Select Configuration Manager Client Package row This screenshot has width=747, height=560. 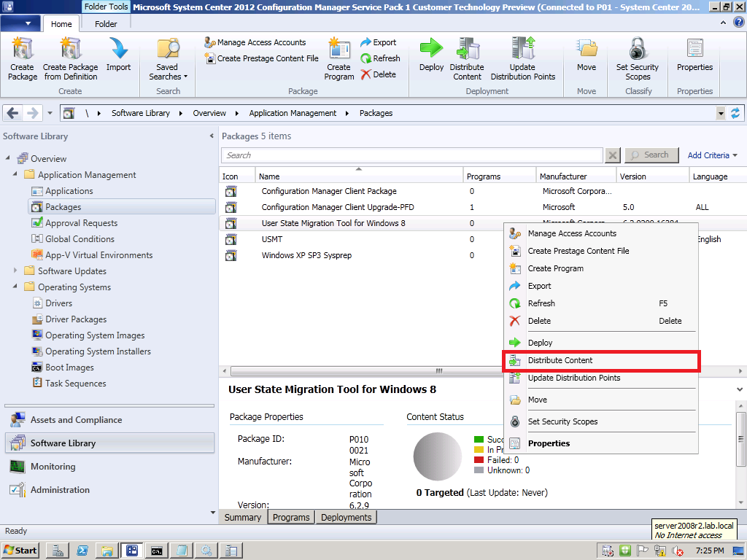click(483, 191)
